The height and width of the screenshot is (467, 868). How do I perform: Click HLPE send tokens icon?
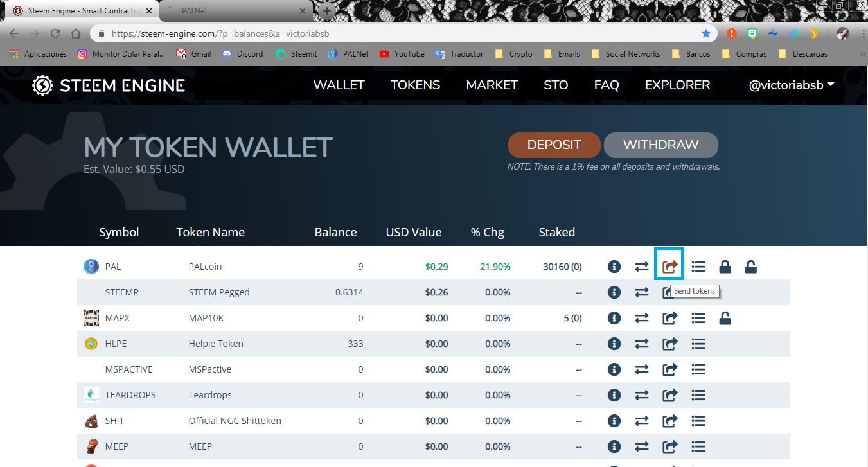coord(669,344)
